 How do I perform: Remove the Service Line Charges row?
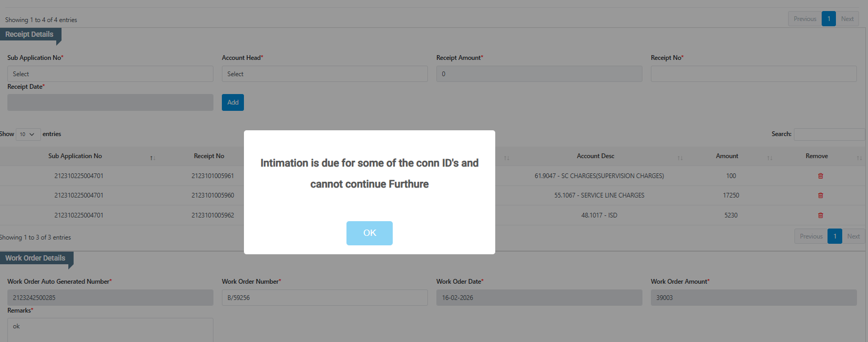point(820,195)
